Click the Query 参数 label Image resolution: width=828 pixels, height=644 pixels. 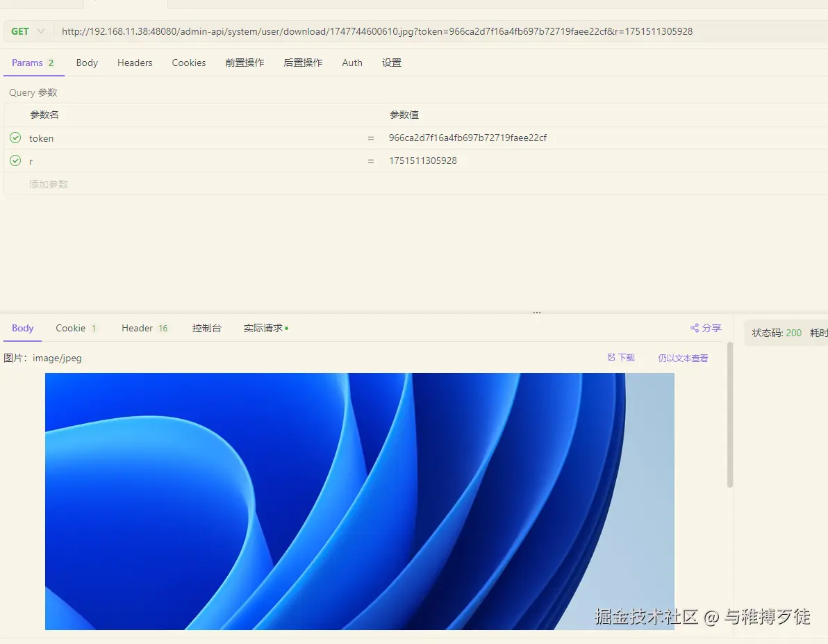[x=33, y=92]
